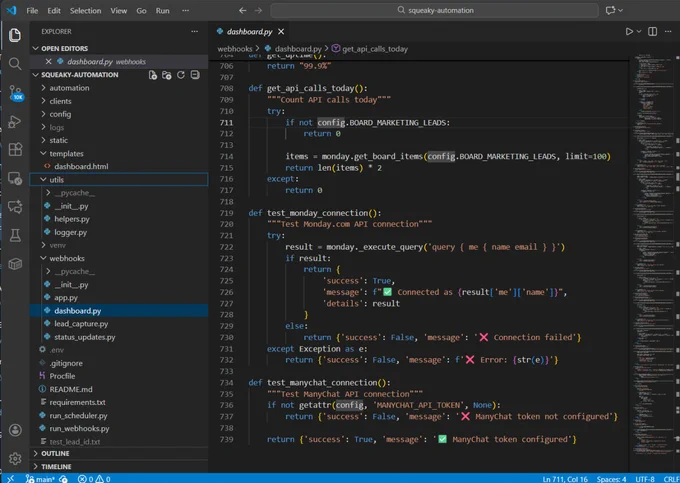Open dropdown beside Copilot title icon
Screen dimensions: 680x483
point(621,10)
